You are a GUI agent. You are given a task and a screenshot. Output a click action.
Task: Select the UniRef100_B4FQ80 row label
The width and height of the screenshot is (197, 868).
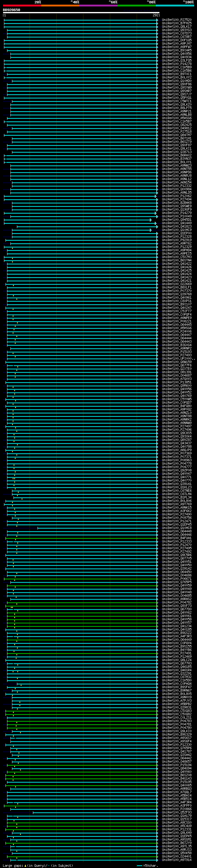pyautogui.click(x=177, y=406)
